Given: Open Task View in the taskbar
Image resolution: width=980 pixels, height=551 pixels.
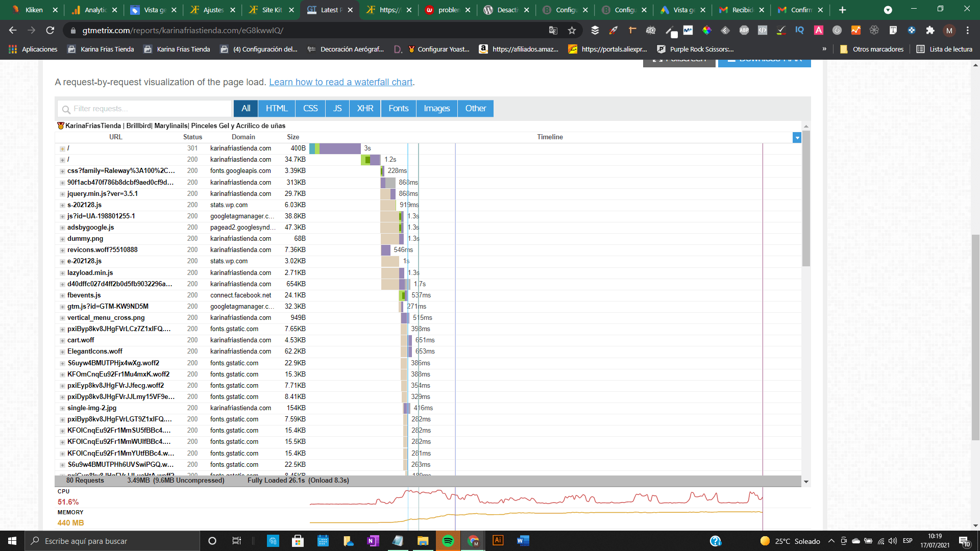Looking at the screenshot, I should point(237,541).
